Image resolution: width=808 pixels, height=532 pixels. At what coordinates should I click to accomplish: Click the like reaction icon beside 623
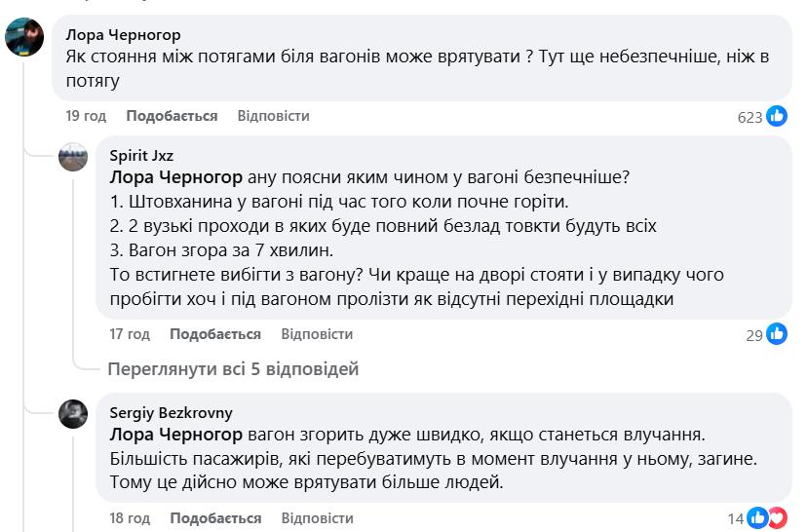tap(777, 117)
